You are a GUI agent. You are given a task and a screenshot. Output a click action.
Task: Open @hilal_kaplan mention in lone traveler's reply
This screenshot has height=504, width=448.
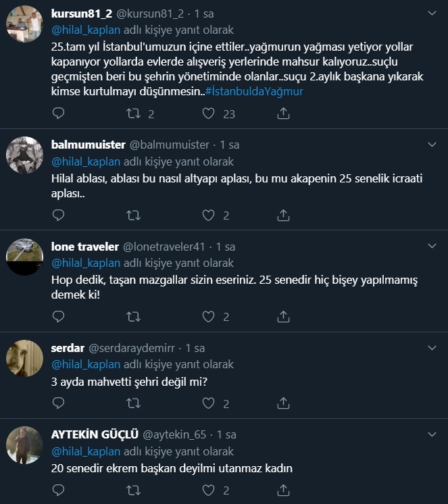click(x=86, y=263)
